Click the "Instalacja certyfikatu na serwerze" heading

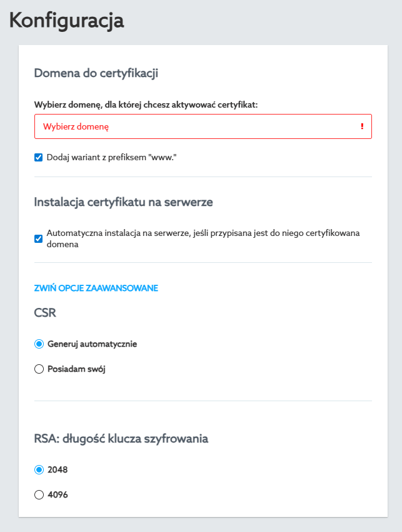[124, 202]
